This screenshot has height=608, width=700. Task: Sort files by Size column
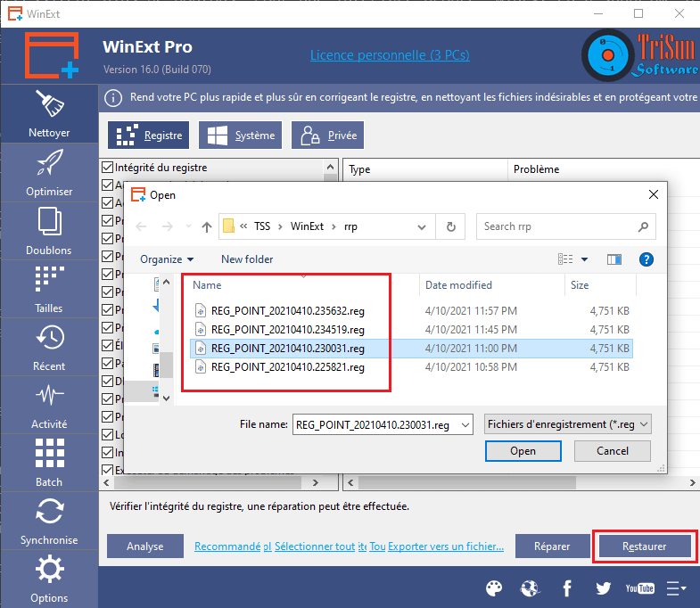(580, 285)
